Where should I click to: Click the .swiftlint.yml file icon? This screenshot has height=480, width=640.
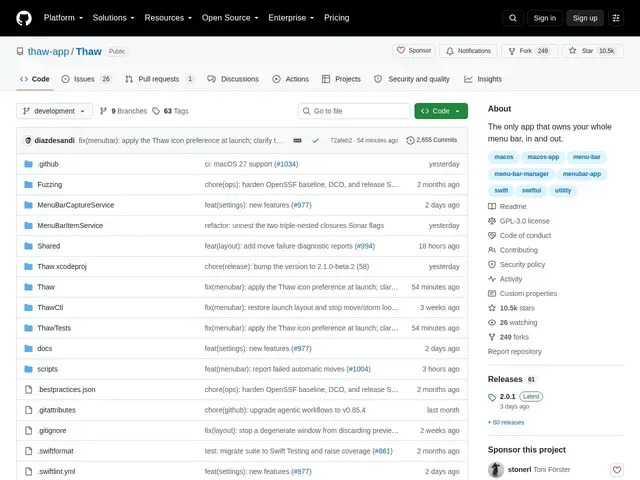point(28,471)
